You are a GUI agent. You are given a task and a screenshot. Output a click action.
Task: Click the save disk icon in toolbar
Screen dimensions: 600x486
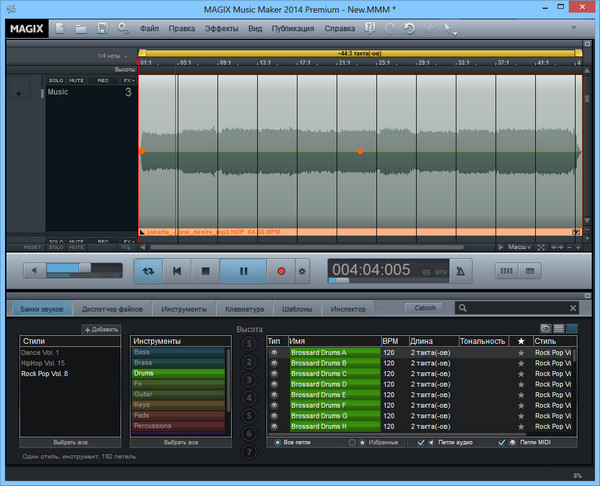click(x=102, y=28)
